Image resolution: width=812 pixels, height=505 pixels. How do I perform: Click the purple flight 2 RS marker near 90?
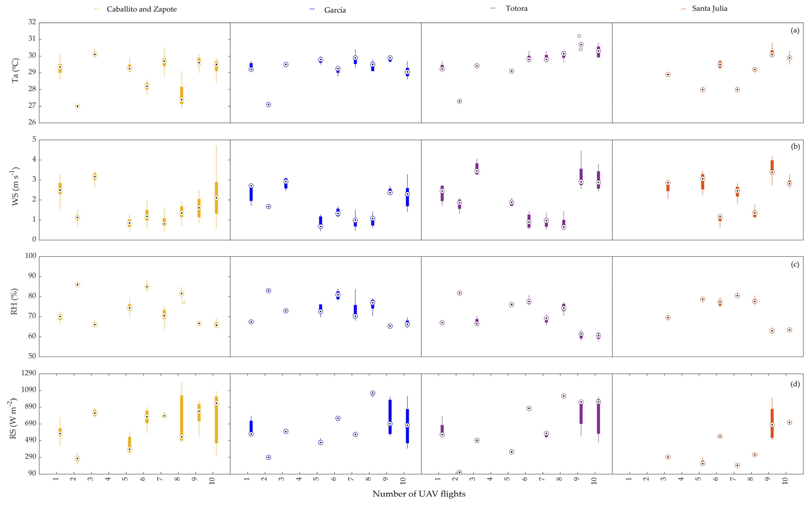[459, 472]
